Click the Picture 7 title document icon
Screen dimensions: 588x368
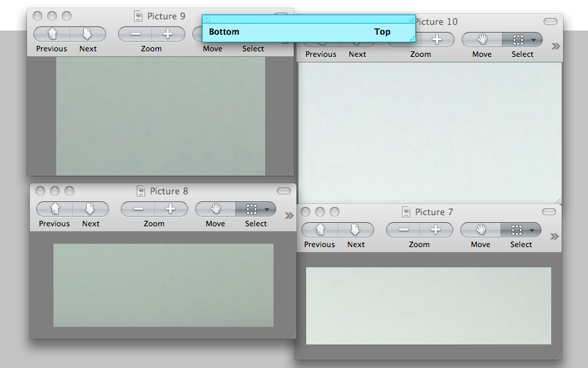(x=406, y=212)
